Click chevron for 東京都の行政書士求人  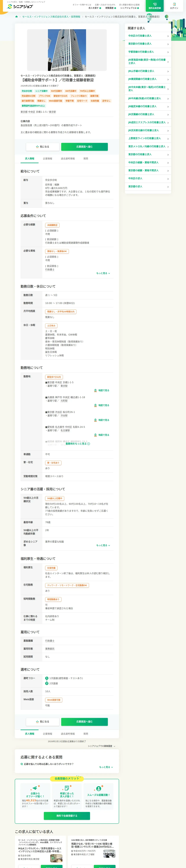(168, 155)
